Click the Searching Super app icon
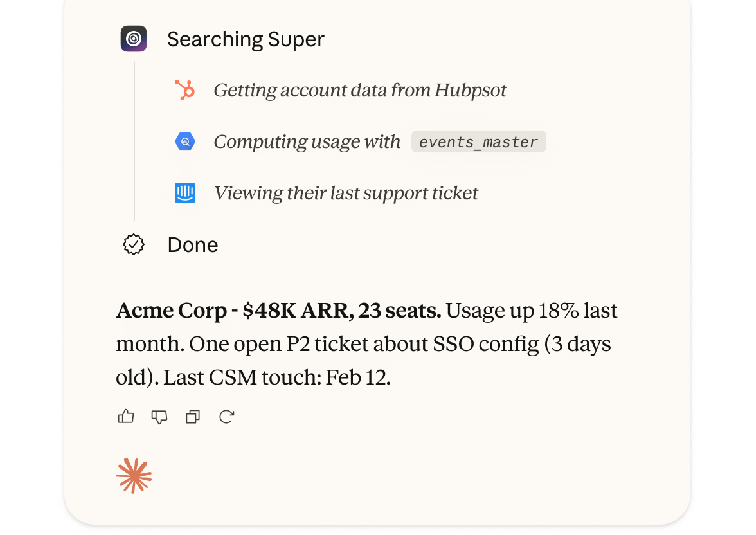756x535 pixels. (x=134, y=39)
